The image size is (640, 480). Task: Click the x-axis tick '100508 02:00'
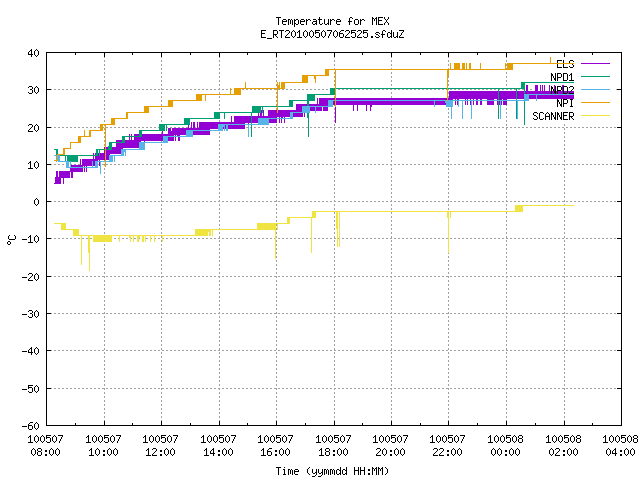[564, 446]
